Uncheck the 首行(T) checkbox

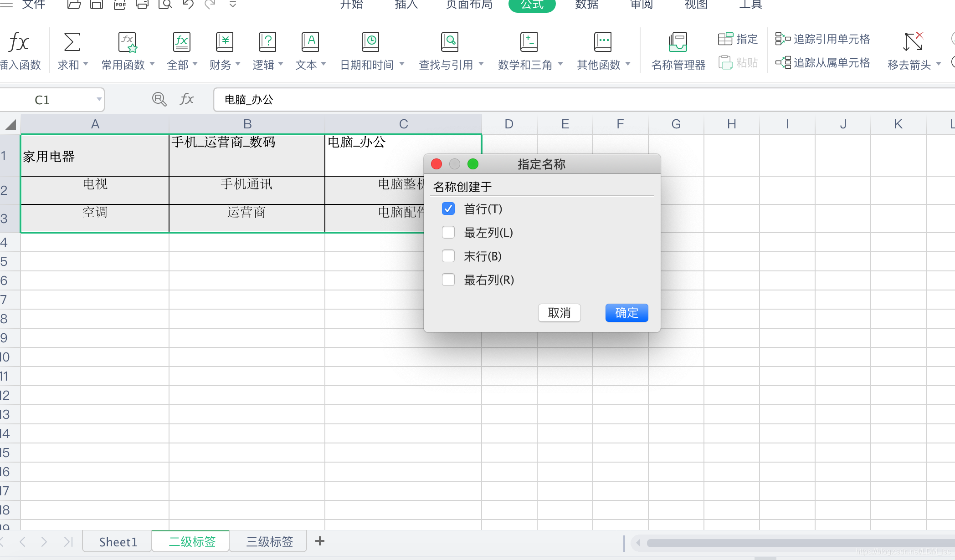pyautogui.click(x=448, y=209)
